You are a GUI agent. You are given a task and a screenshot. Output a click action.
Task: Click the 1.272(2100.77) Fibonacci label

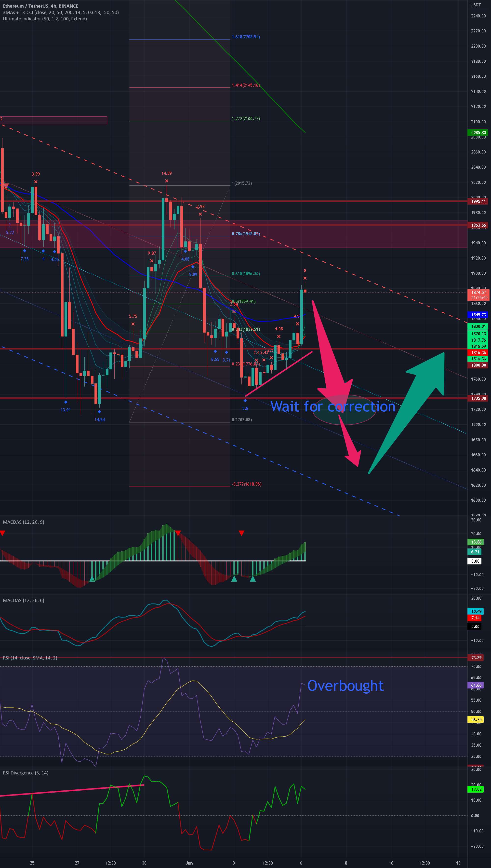pyautogui.click(x=246, y=118)
